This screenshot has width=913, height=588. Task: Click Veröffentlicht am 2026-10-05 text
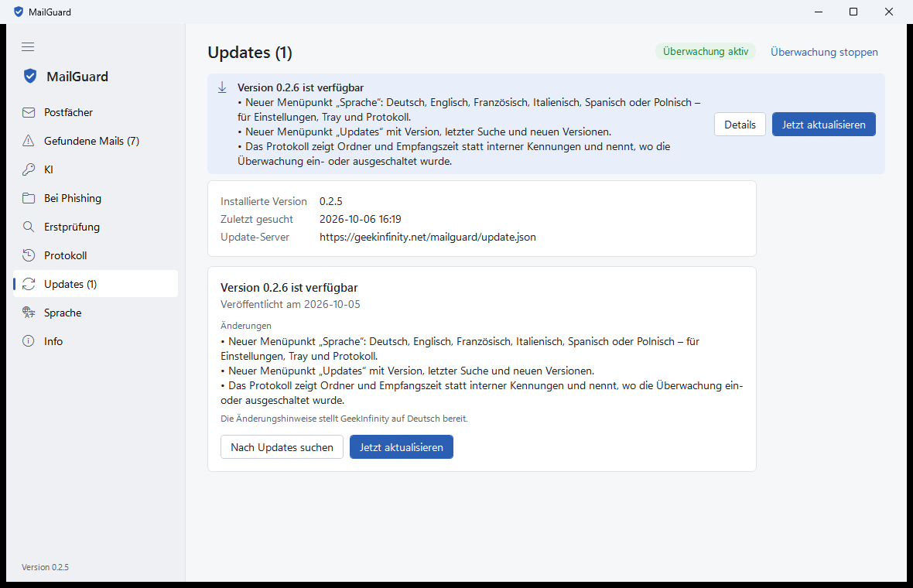point(291,304)
